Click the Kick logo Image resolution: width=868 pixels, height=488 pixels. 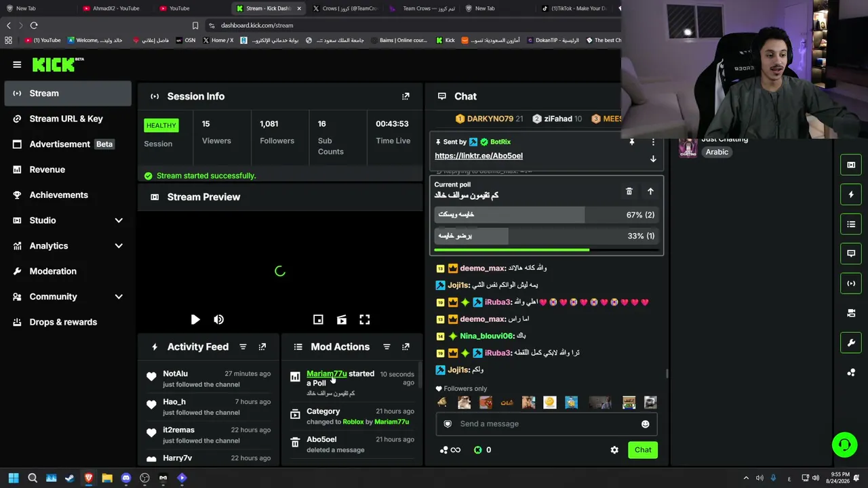(x=58, y=64)
